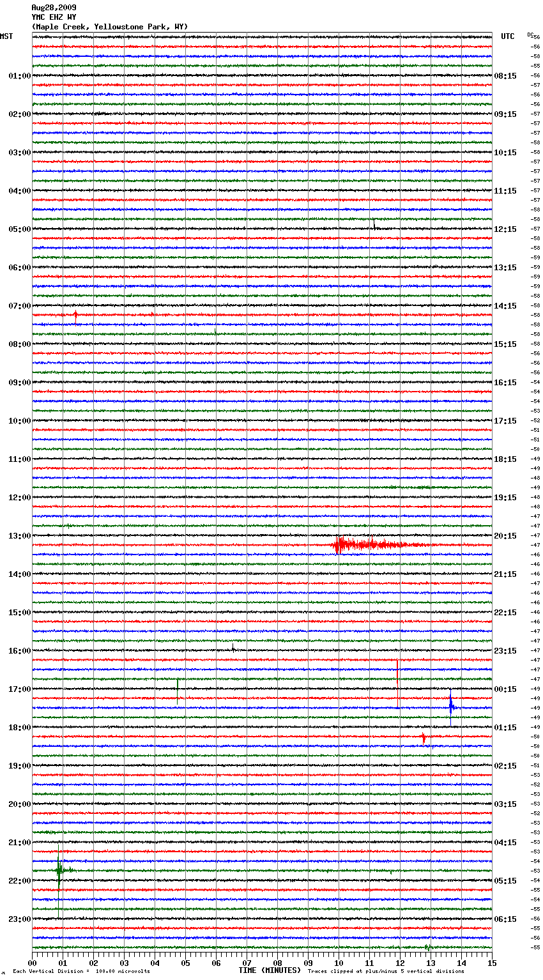Image resolution: width=543 pixels, height=980 pixels.
Task: Select the 16:00 MST time label
Action: [x=20, y=651]
